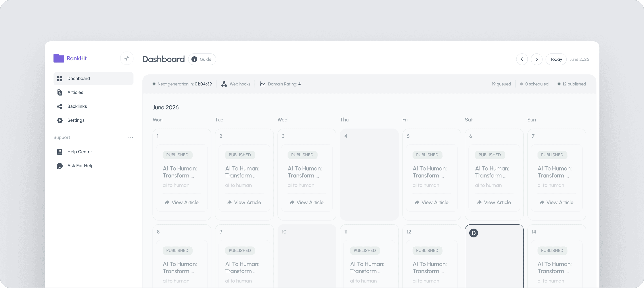644x288 pixels.
Task: Click the share arrow icon on June 5 card
Action: point(417,202)
